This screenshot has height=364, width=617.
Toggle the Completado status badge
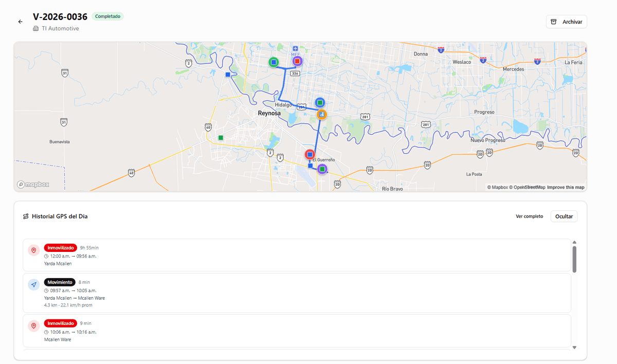tap(107, 16)
